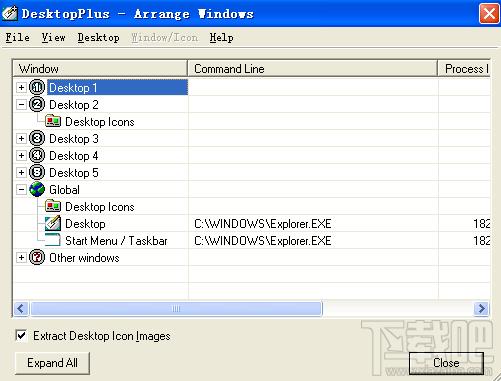Click the DesktopPlus title bar app icon
501x381 pixels.
[10, 13]
